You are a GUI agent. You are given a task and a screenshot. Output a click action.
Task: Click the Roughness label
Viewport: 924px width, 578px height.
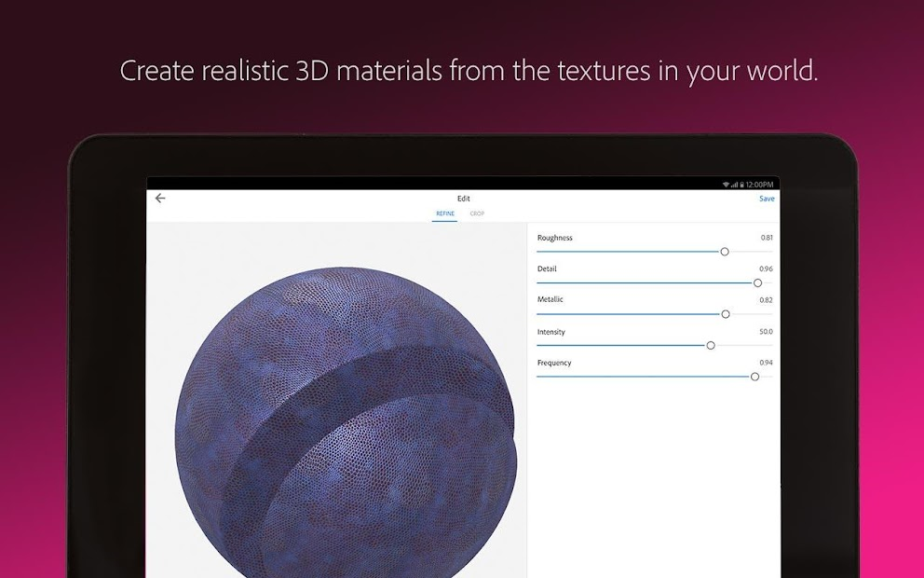pyautogui.click(x=555, y=239)
